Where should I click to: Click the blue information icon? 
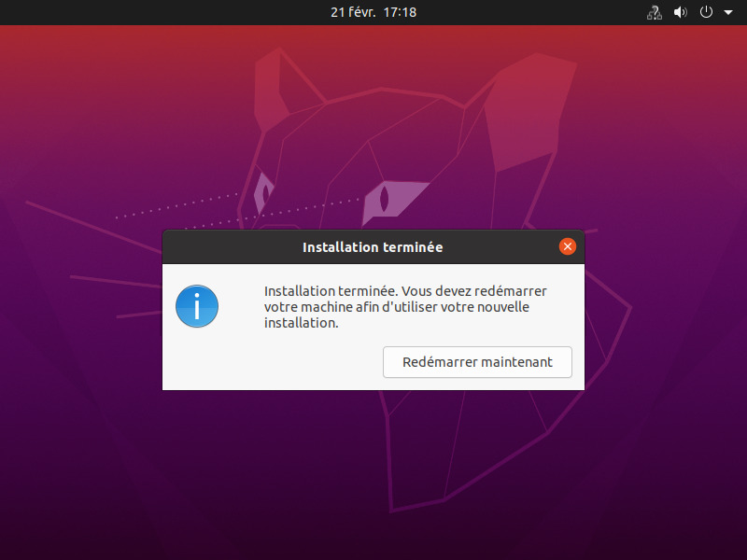click(x=197, y=306)
